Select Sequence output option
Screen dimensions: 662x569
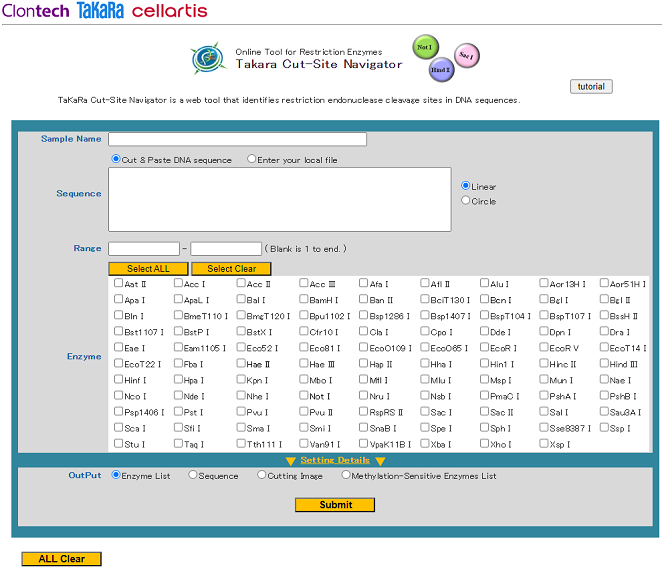[193, 475]
